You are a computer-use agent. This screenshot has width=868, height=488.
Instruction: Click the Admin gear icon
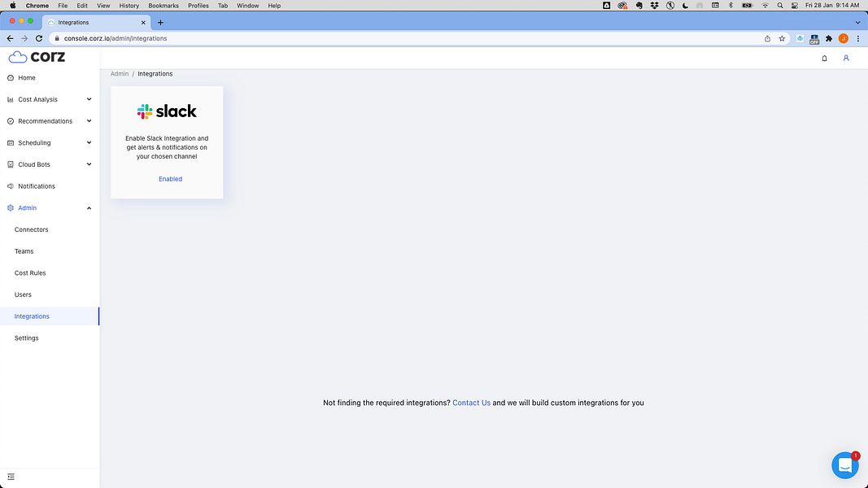coord(11,208)
